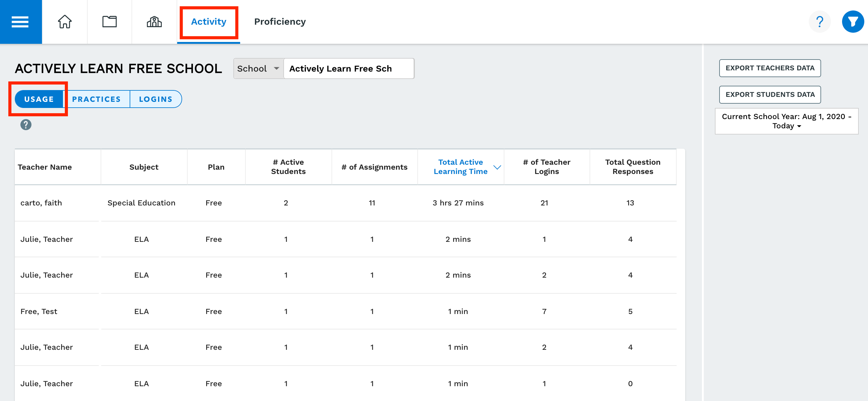Open the School scope dropdown
Viewport: 868px width, 401px height.
coord(258,69)
